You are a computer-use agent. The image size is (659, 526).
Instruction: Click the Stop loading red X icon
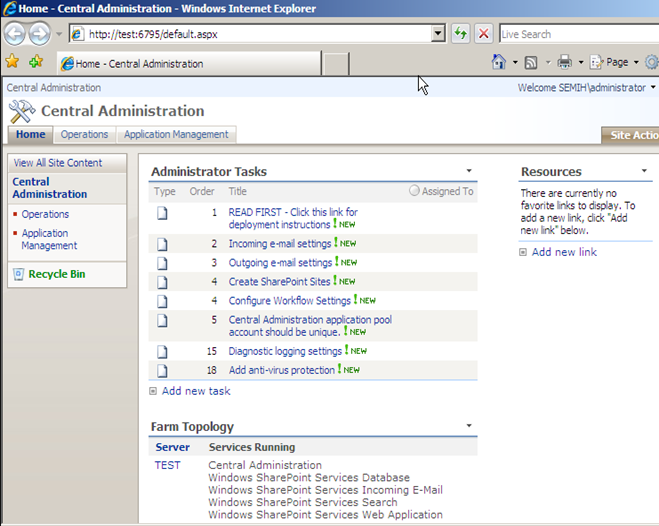click(x=483, y=33)
